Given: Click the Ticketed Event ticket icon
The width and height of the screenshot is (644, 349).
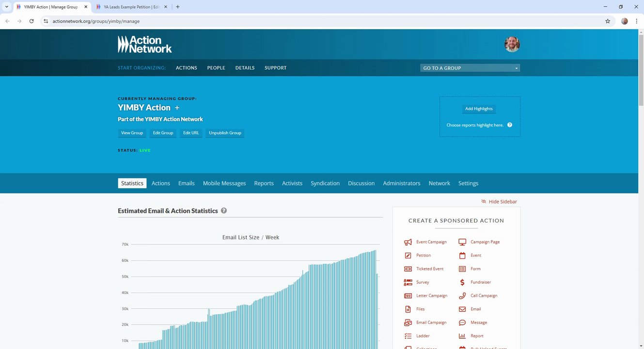Looking at the screenshot, I should point(408,269).
